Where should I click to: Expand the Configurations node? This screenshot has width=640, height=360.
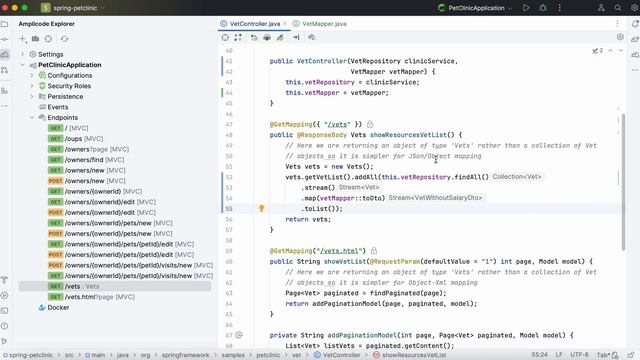32,76
